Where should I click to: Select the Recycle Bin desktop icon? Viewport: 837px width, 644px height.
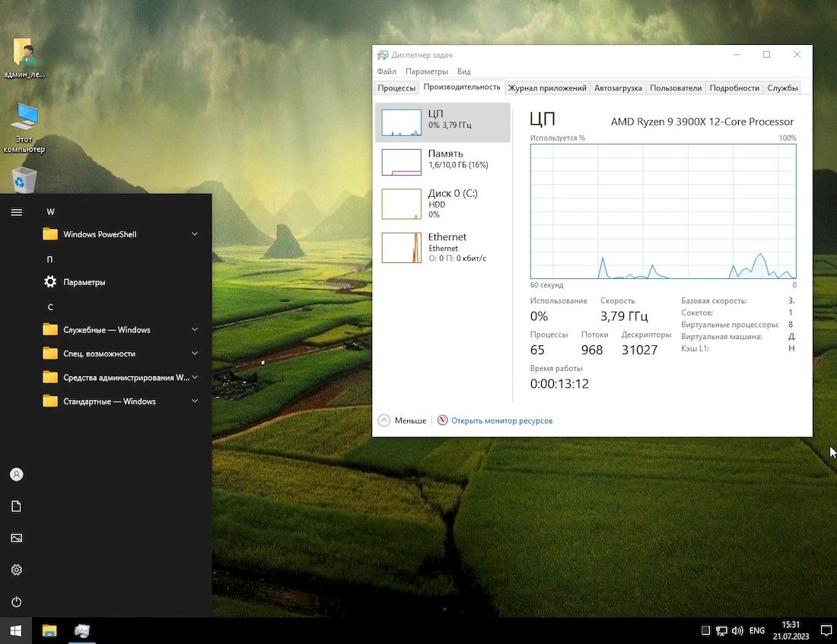click(24, 179)
